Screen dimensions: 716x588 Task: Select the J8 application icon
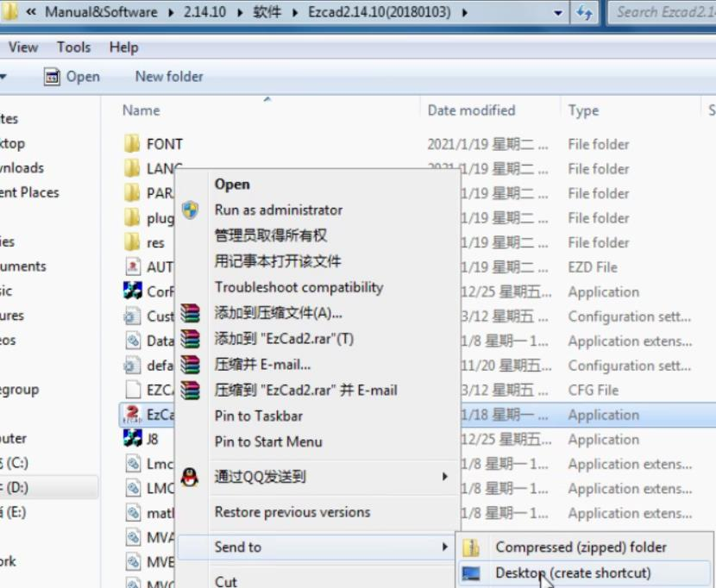(133, 439)
